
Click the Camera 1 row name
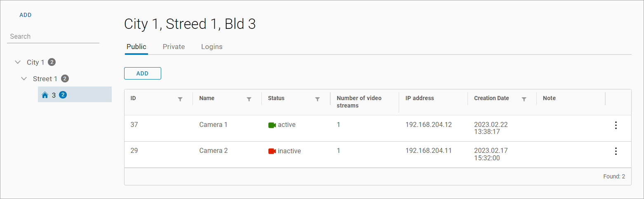point(213,124)
